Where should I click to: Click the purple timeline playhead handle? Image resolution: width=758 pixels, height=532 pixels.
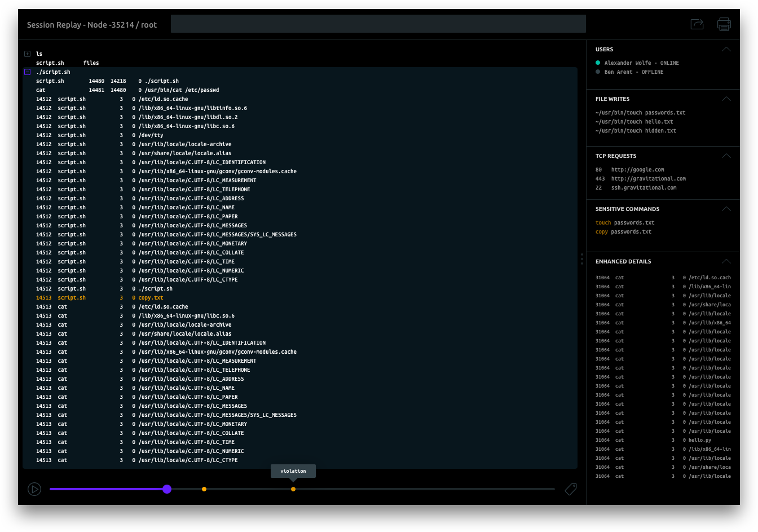point(167,489)
